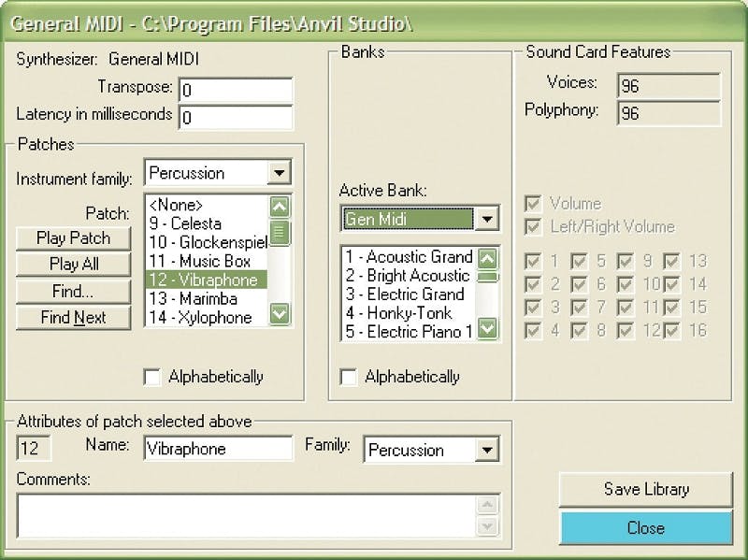This screenshot has height=560, width=748.
Task: Click the Comments text area
Action: tap(247, 516)
